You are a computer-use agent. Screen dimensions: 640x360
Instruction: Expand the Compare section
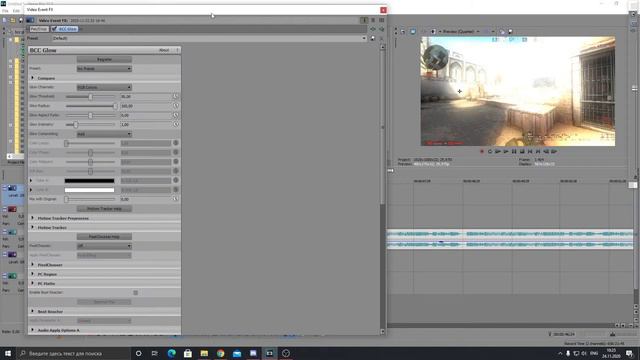click(x=33, y=78)
